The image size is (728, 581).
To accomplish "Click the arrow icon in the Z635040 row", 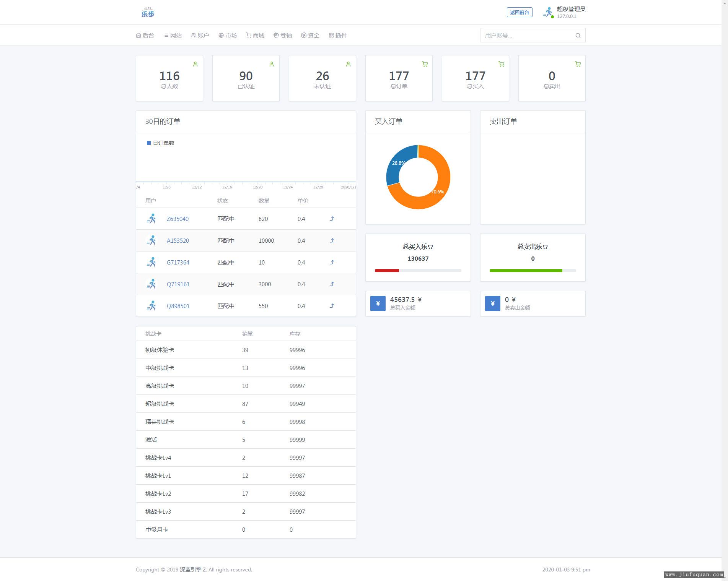I will [x=332, y=219].
